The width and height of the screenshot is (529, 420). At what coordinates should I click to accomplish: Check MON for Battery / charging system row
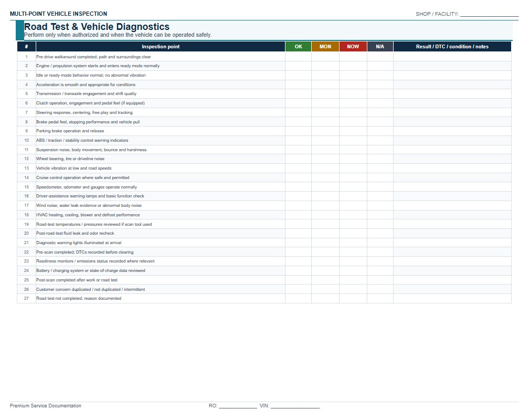(325, 271)
